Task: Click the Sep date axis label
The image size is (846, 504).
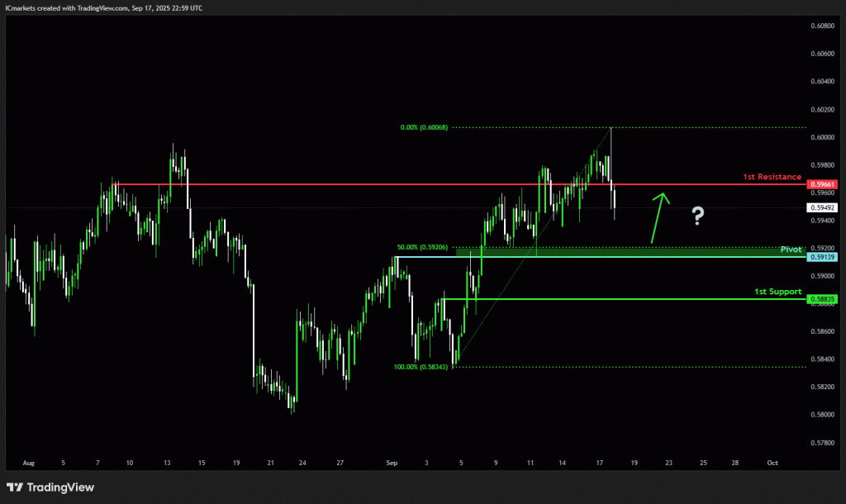Action: (392, 463)
